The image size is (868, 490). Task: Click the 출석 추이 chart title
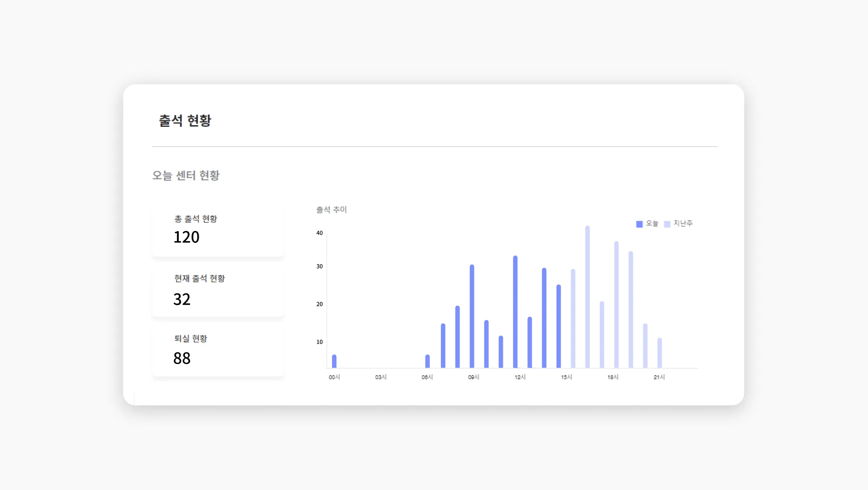click(x=331, y=210)
